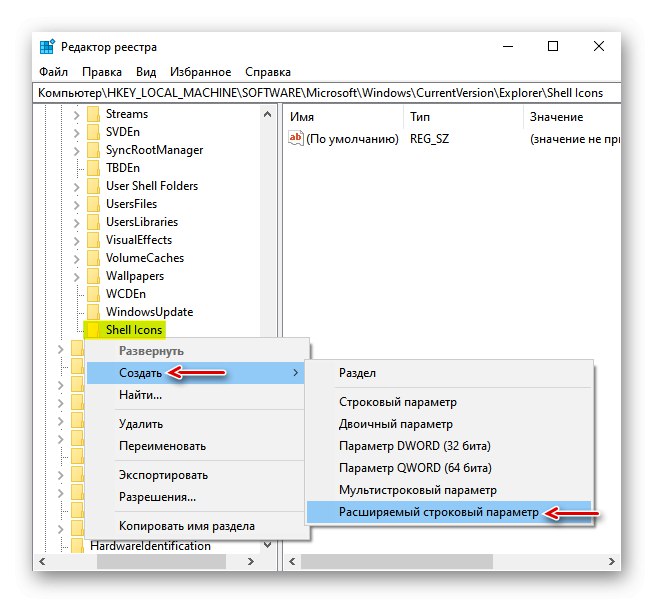This screenshot has height=603, width=653.
Task: Click the tree pane horizontal scroll right arrow
Action: coord(251,561)
